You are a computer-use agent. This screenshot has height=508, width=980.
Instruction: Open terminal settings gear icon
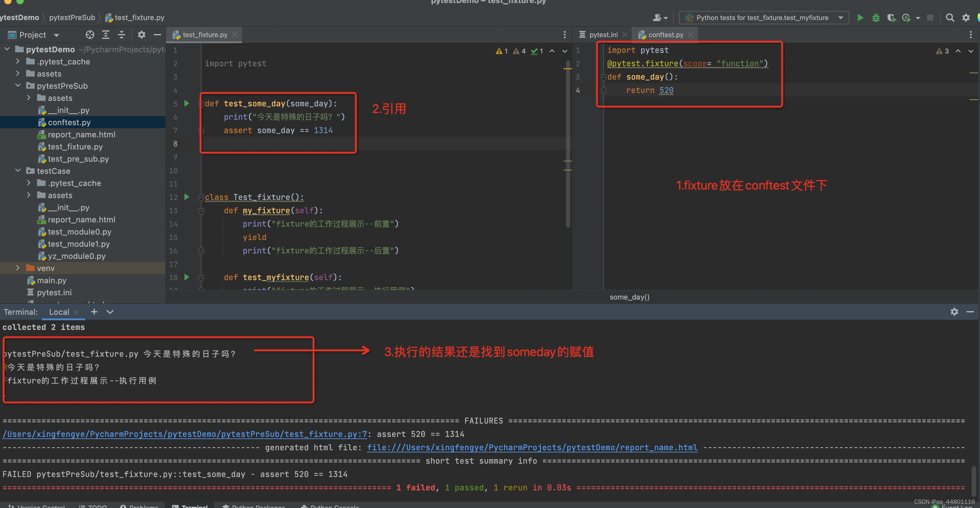click(954, 312)
